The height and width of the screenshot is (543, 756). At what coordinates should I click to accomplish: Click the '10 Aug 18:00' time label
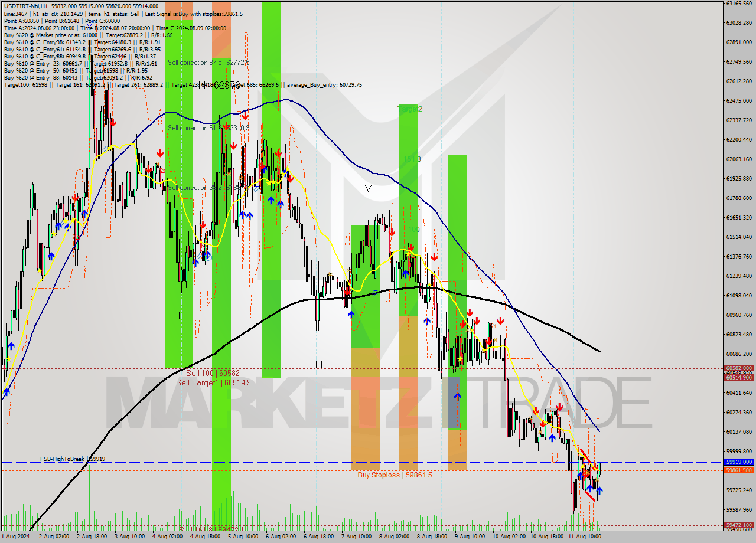coord(546,536)
